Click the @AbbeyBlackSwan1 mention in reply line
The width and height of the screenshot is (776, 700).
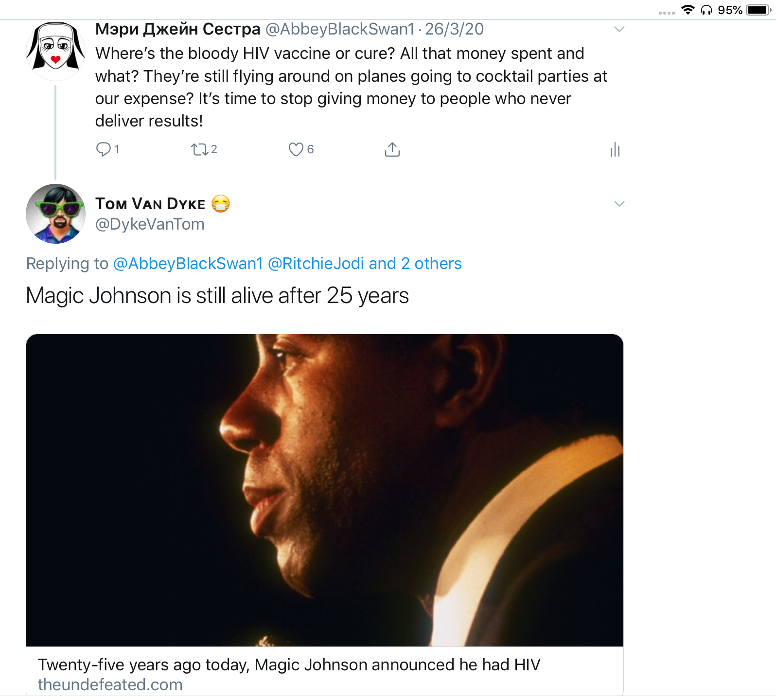[x=188, y=264]
